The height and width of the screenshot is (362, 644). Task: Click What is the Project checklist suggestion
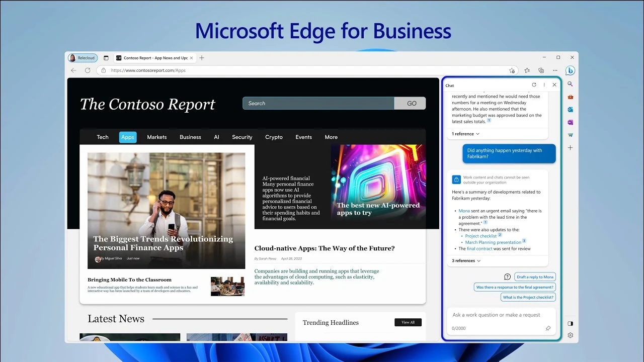[x=528, y=297]
